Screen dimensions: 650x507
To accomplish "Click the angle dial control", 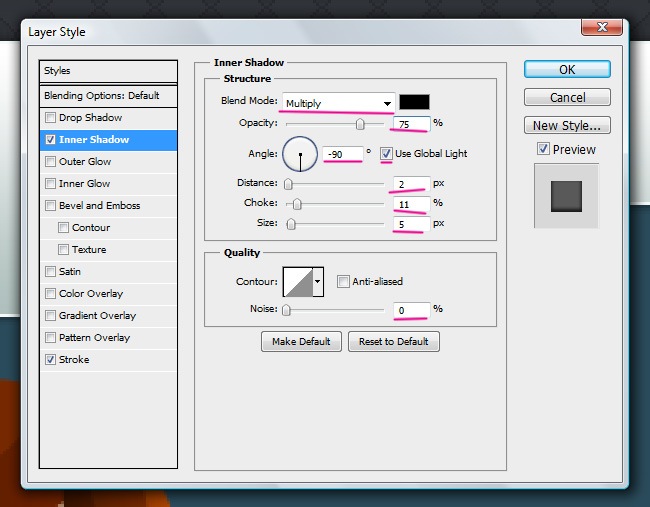I will tap(300, 154).
